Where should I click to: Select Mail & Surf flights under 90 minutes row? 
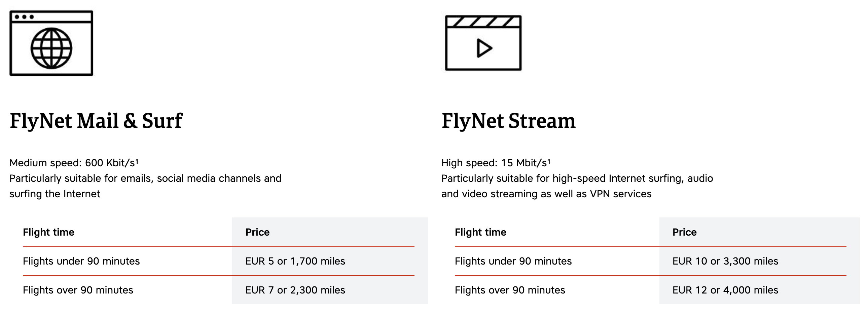[x=81, y=261]
